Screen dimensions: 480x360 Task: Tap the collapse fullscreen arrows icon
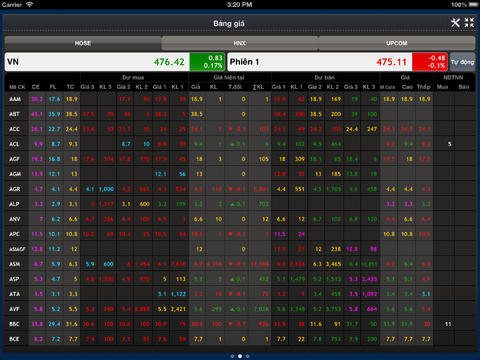coord(469,23)
